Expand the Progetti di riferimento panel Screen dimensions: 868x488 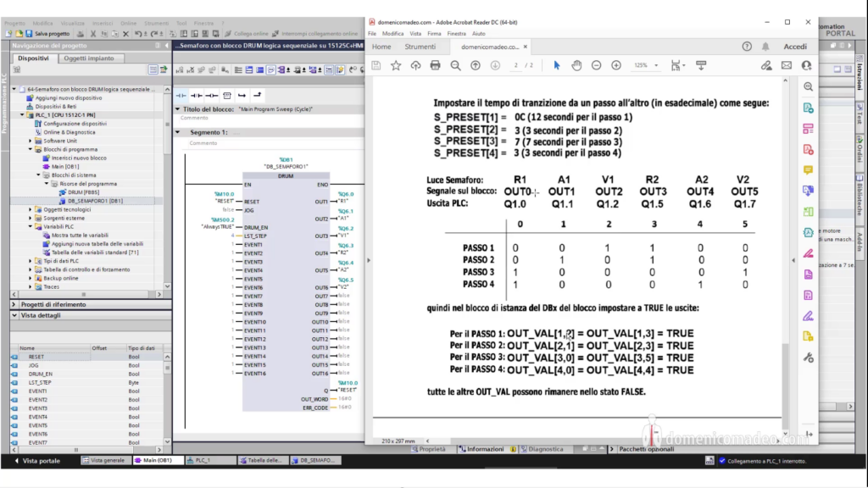point(14,303)
